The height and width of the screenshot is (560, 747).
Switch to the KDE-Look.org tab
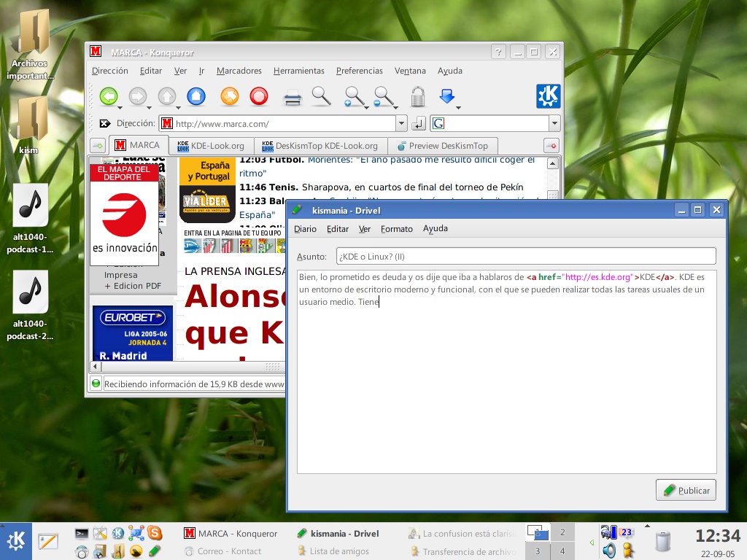click(x=211, y=146)
